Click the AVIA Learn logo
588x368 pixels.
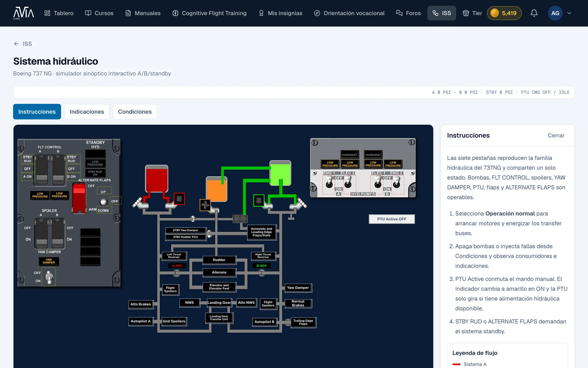point(24,13)
